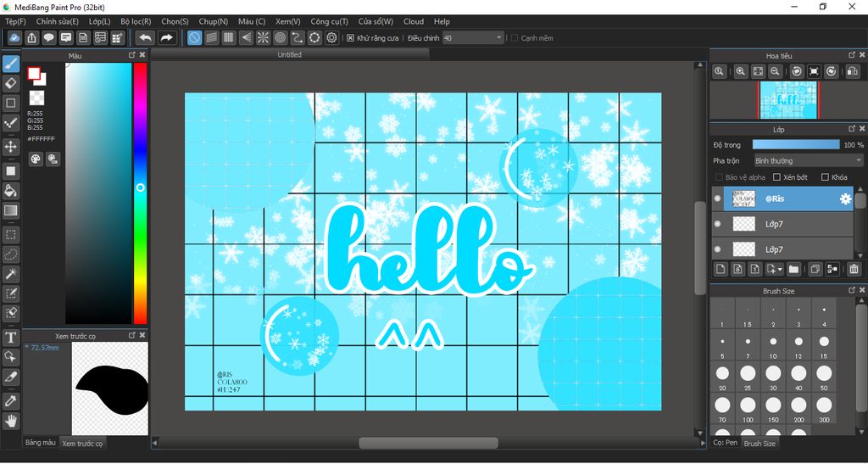
Task: Click the transparent color swatch
Action: coord(36,98)
